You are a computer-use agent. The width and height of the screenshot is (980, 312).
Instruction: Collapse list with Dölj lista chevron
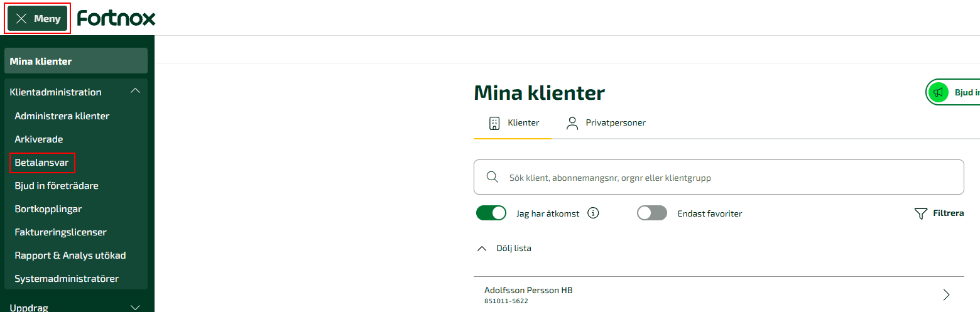[482, 248]
